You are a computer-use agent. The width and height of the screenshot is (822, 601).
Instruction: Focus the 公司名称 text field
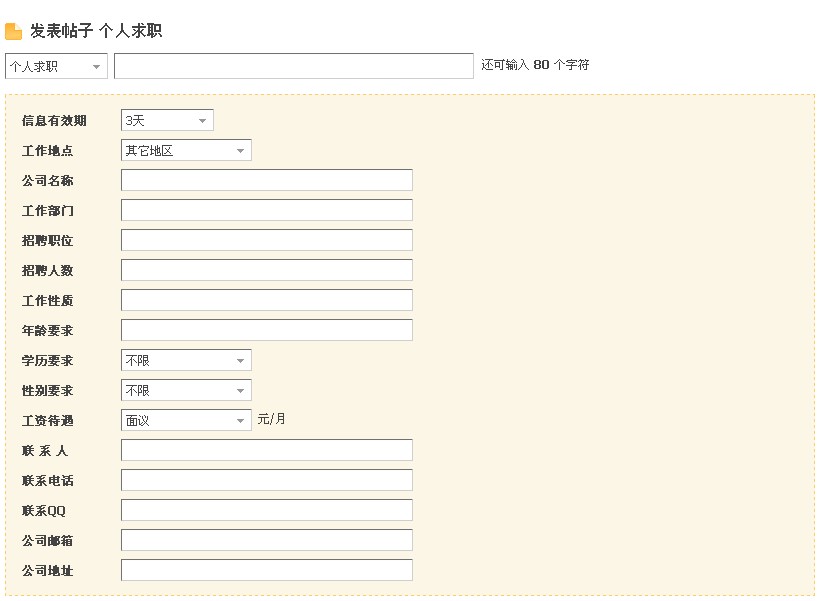266,181
